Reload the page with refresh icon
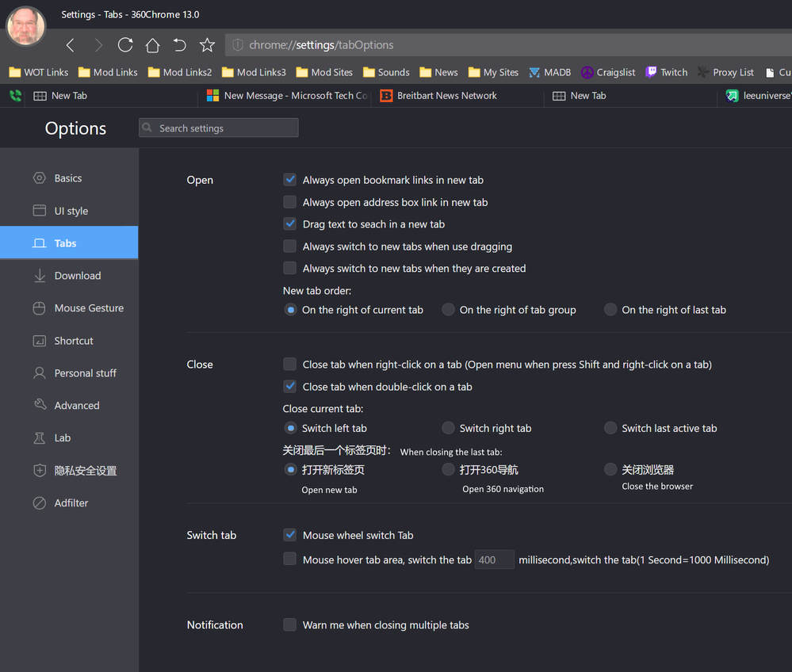 [125, 45]
